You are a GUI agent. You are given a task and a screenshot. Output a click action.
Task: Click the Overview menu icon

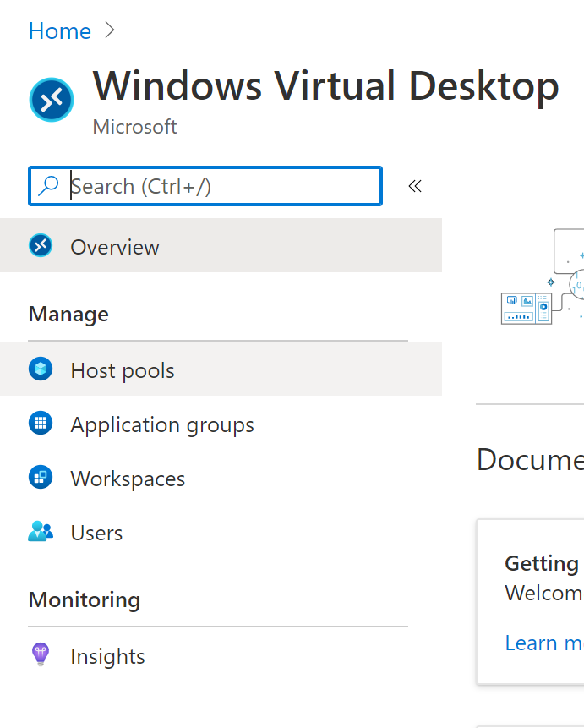[41, 245]
